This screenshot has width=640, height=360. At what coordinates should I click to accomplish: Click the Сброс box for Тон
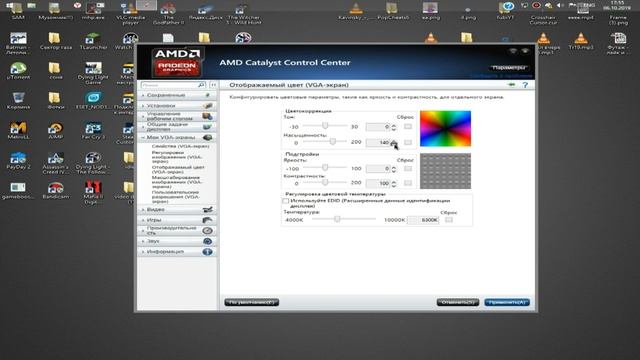tap(408, 127)
